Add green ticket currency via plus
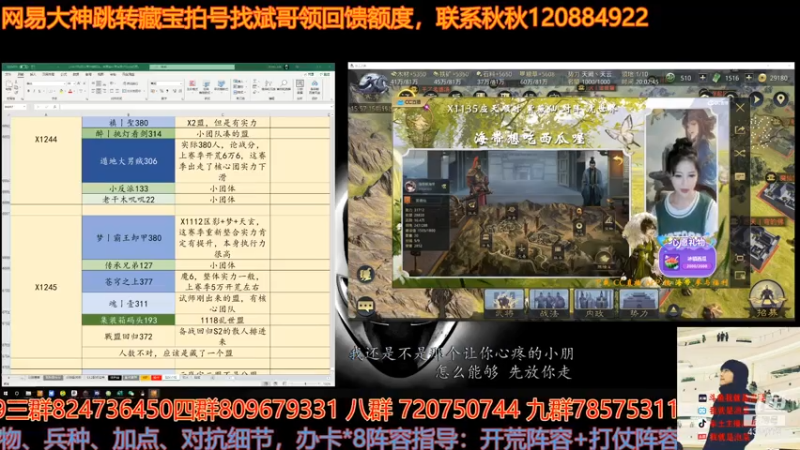 coord(748,78)
